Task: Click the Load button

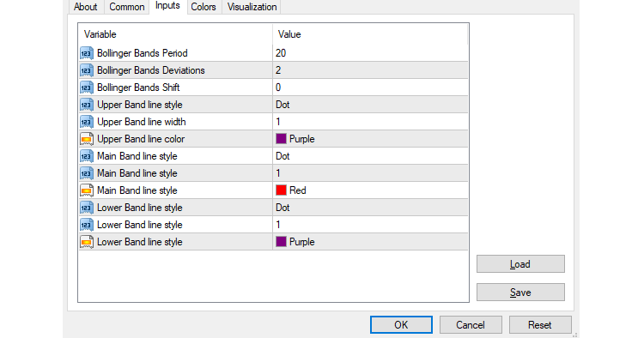Action: coord(520,264)
